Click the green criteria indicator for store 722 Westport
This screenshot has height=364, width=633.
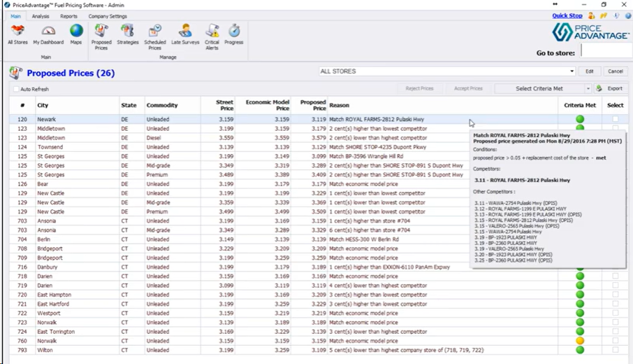click(x=580, y=313)
